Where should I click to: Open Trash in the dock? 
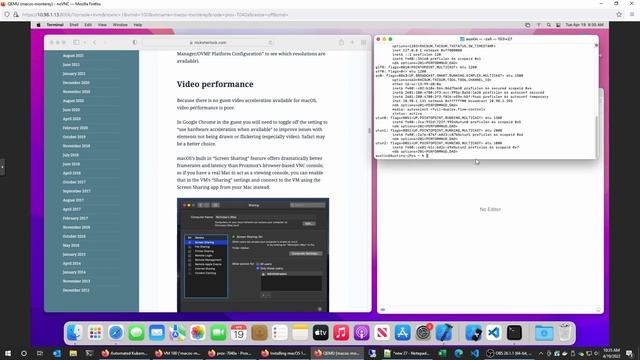(565, 333)
